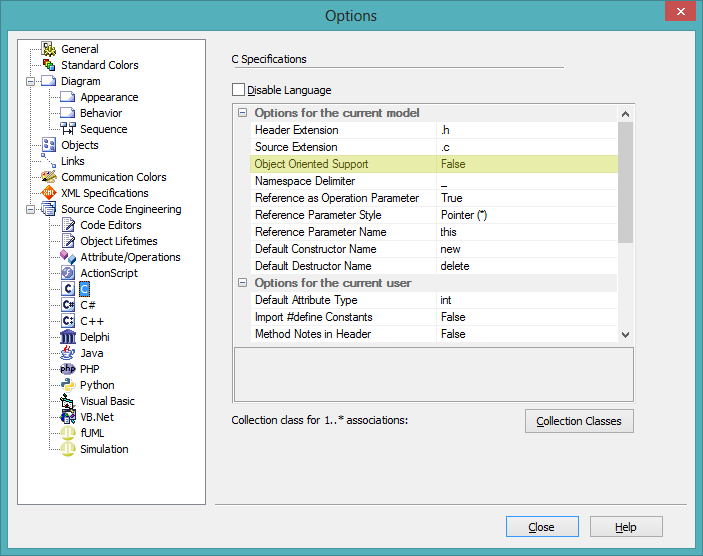
Task: Click the Python language icon
Action: 68,385
